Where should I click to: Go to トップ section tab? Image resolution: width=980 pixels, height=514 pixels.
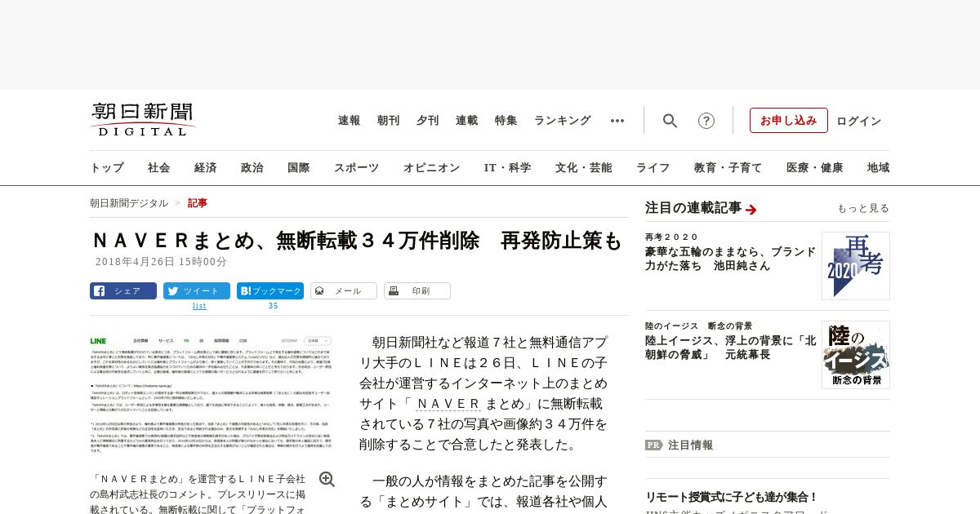coord(107,168)
